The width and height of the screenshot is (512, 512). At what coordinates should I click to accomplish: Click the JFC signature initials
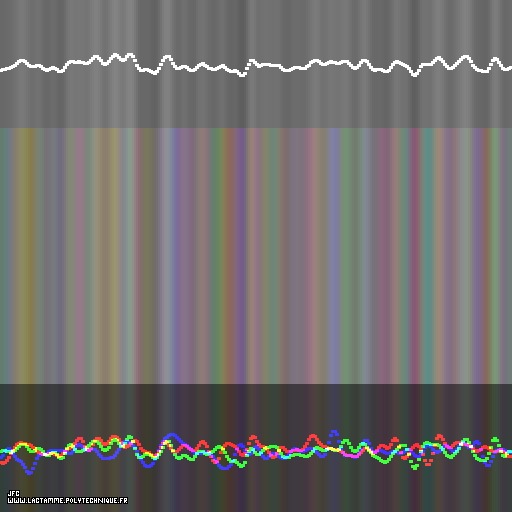tap(14, 493)
